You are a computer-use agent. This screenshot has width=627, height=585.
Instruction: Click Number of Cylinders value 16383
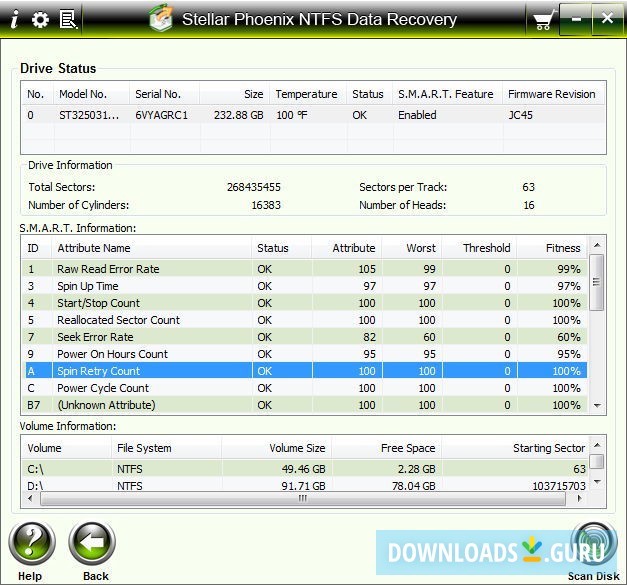tap(266, 205)
